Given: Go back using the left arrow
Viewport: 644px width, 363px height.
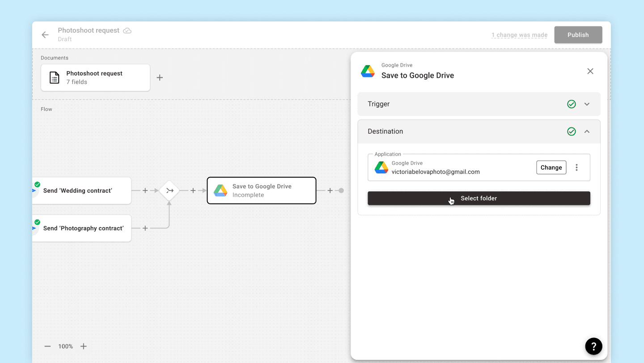Looking at the screenshot, I should (45, 35).
